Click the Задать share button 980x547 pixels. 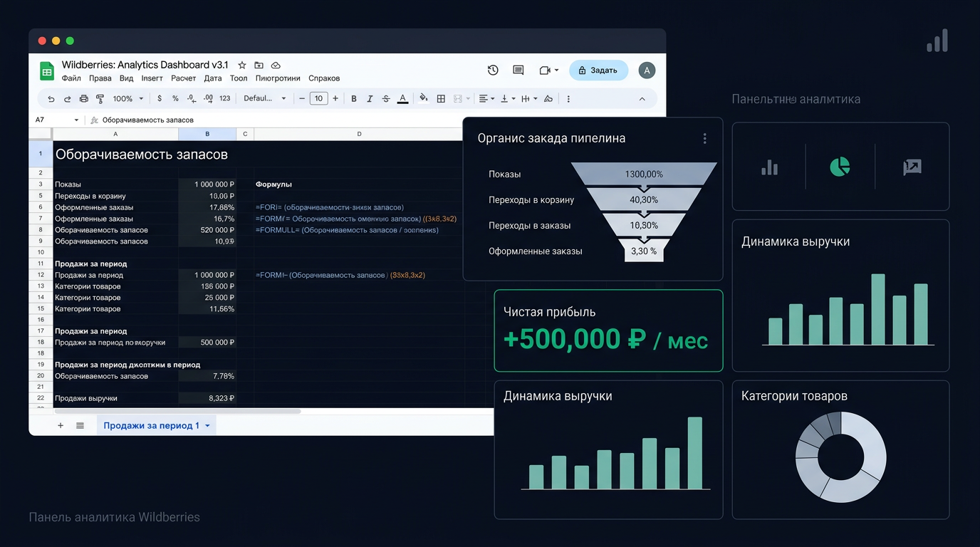pos(598,70)
